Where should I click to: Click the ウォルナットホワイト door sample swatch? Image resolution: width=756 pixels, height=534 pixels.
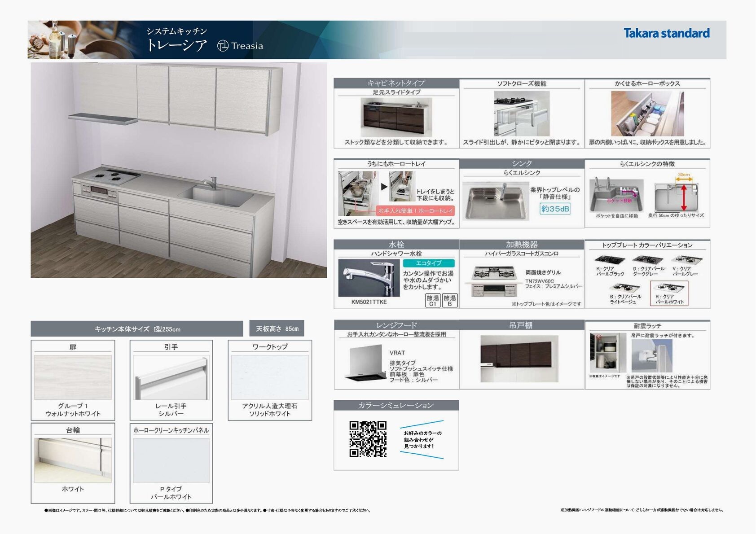point(73,377)
